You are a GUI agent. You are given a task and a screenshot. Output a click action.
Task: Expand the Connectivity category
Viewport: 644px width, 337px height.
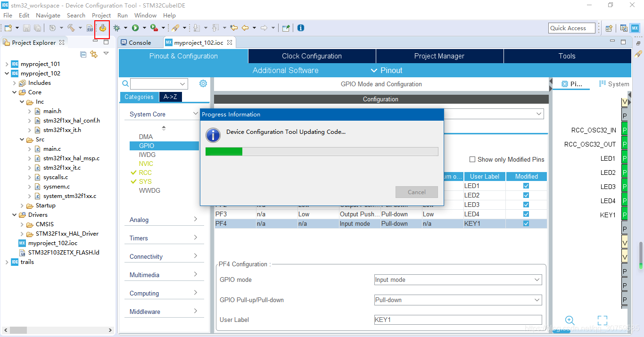tap(196, 256)
